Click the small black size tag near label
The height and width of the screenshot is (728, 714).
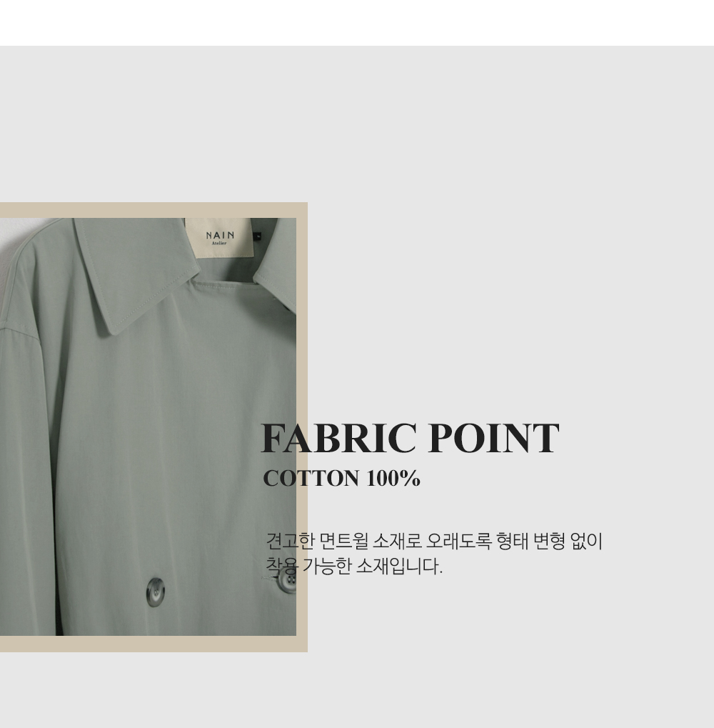pyautogui.click(x=258, y=236)
